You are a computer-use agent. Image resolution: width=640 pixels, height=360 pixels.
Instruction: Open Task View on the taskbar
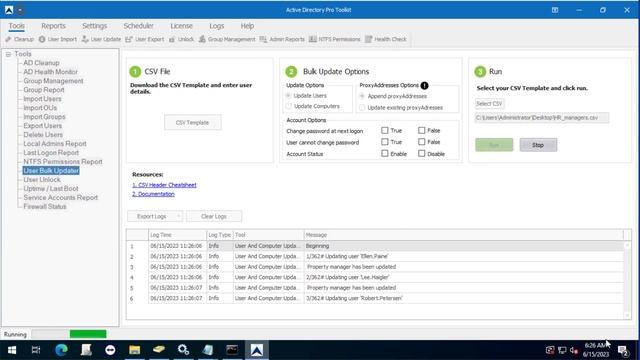(36, 350)
